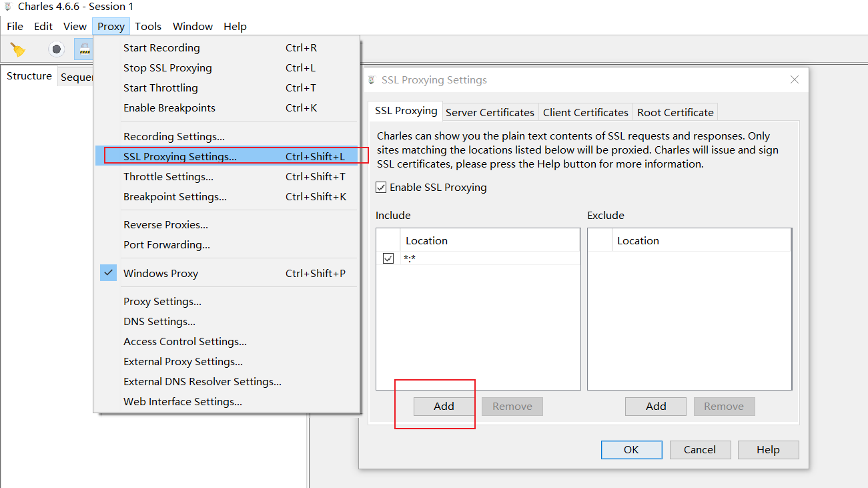868x488 pixels.
Task: Toggle the Windows Proxy menu item
Action: tap(227, 273)
